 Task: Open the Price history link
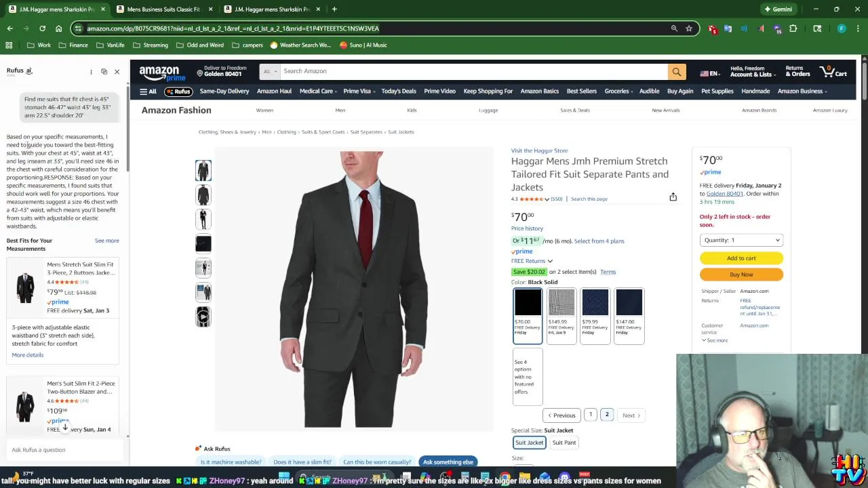[527, 228]
